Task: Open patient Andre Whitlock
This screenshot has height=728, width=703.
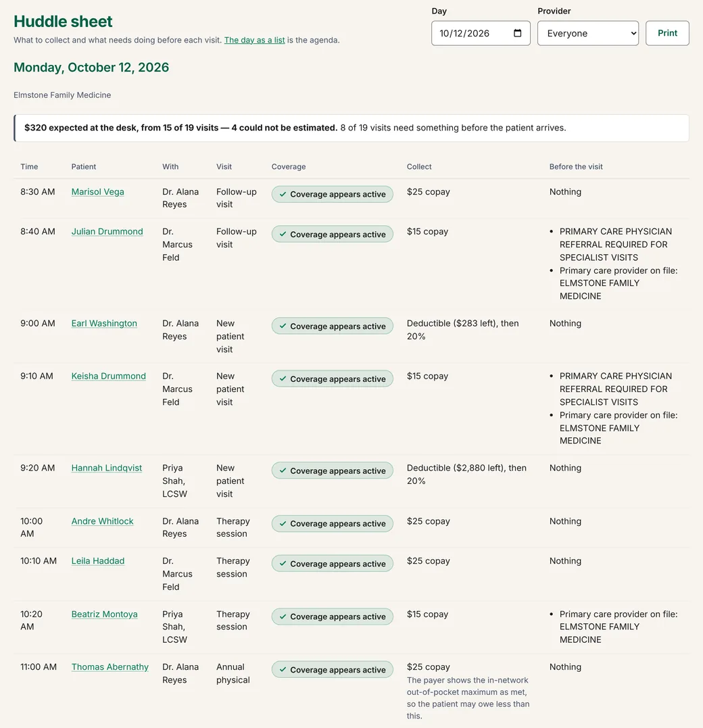Action: pyautogui.click(x=102, y=521)
